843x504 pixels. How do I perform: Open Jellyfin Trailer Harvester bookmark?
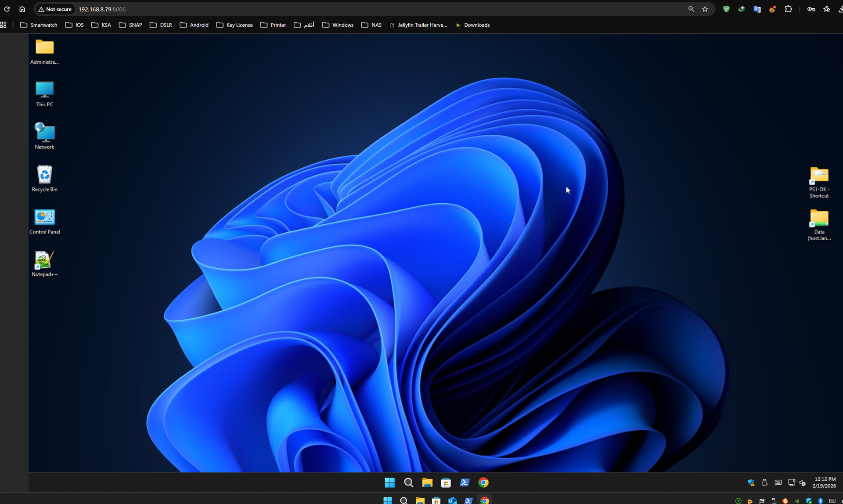point(418,25)
